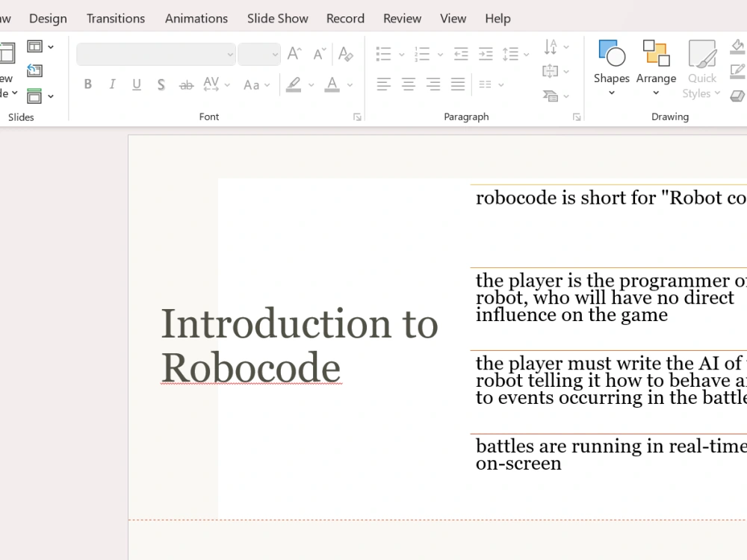Switch to the Transitions tab

pos(116,19)
